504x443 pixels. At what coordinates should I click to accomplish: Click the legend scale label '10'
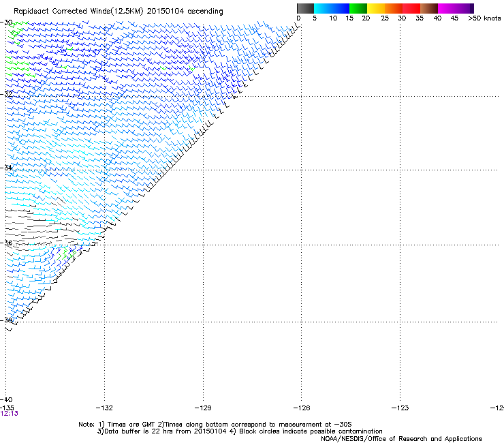click(333, 18)
